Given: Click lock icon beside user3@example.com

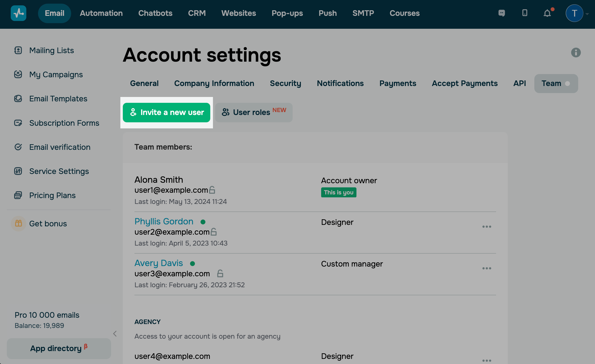Looking at the screenshot, I should click(x=220, y=273).
